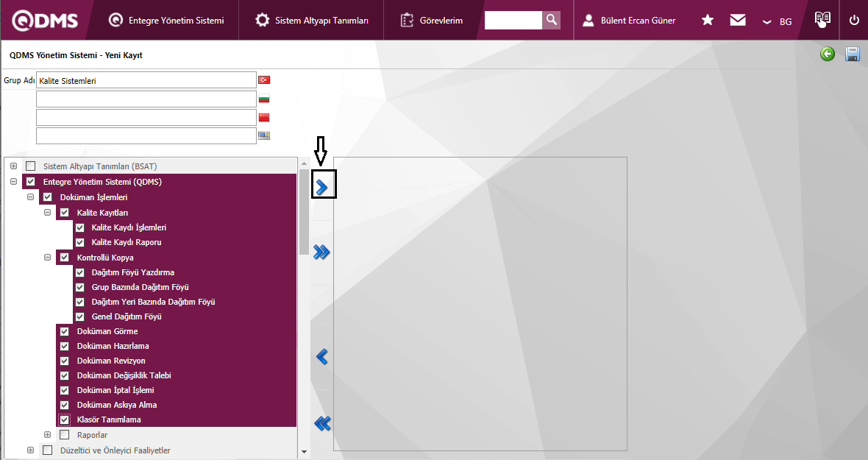Click the green back arrow icon

(x=828, y=54)
